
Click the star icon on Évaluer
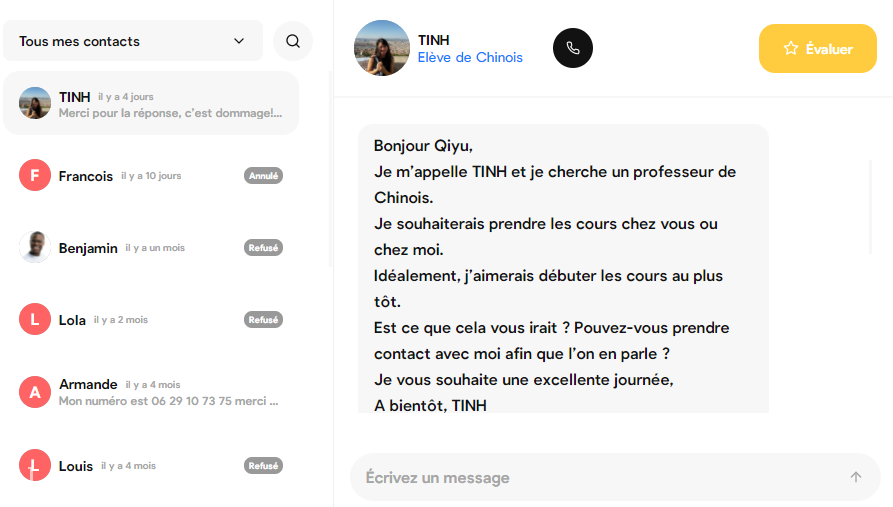point(790,48)
